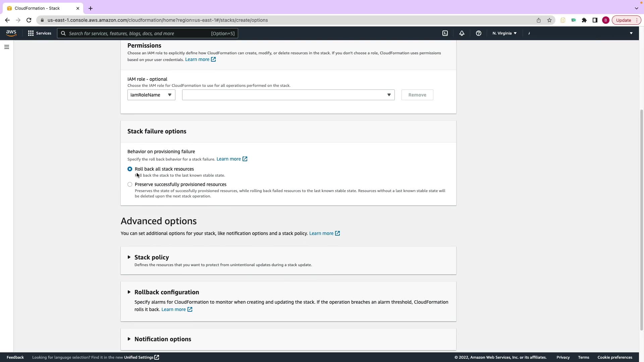This screenshot has width=644, height=362.
Task: Open the empty IAM role selection dropdown
Action: (288, 95)
